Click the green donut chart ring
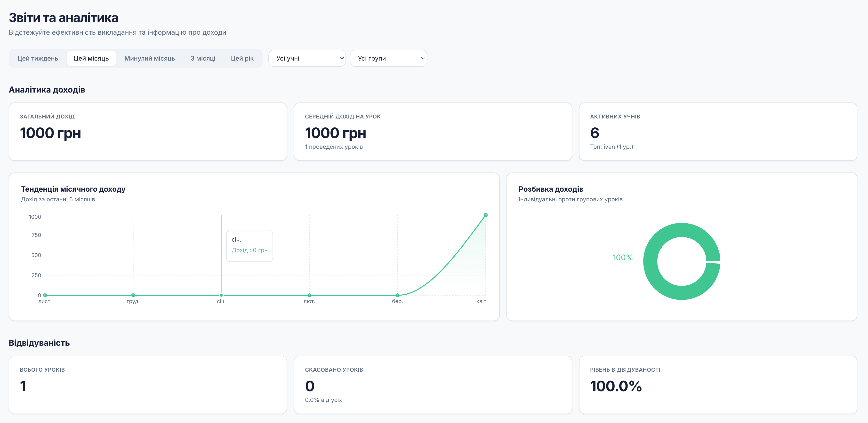This screenshot has height=423, width=868. (650, 261)
